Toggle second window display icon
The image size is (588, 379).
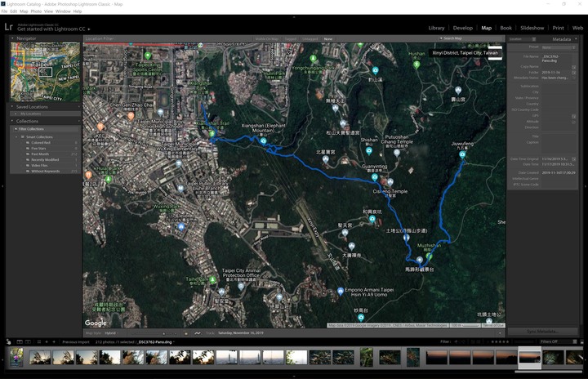tap(28, 342)
